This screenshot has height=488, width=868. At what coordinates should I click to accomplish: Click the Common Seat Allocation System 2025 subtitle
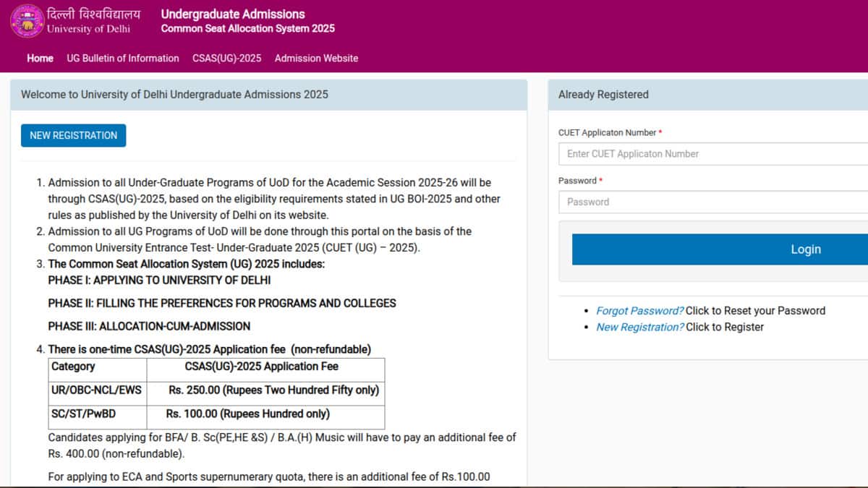pos(247,29)
